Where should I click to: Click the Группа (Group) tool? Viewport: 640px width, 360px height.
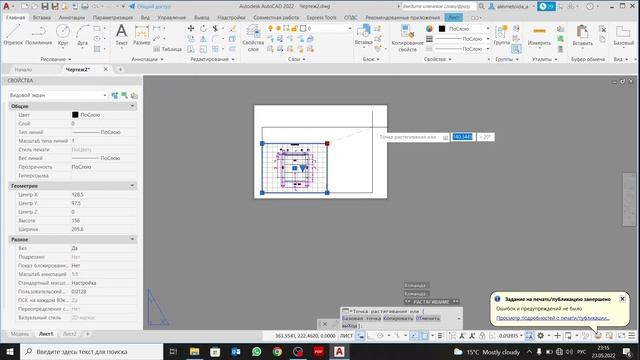tap(501, 34)
